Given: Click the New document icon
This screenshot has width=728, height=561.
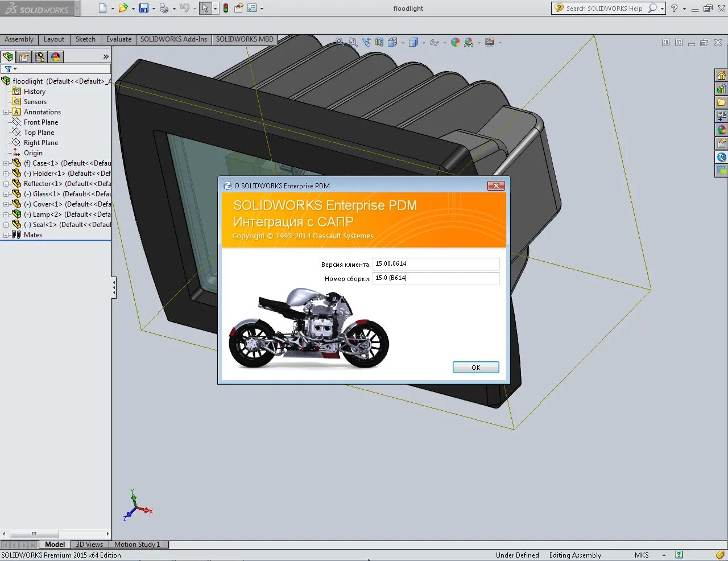Looking at the screenshot, I should 102,8.
